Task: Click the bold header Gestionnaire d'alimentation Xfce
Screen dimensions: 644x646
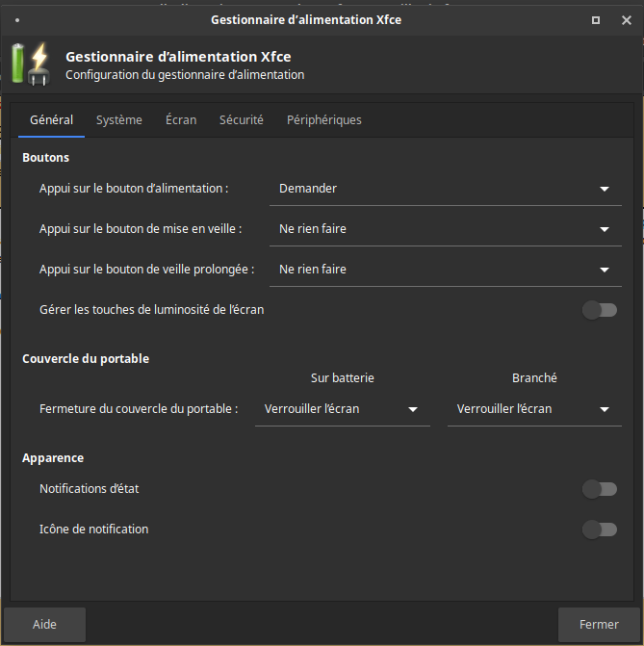Action: (x=178, y=57)
